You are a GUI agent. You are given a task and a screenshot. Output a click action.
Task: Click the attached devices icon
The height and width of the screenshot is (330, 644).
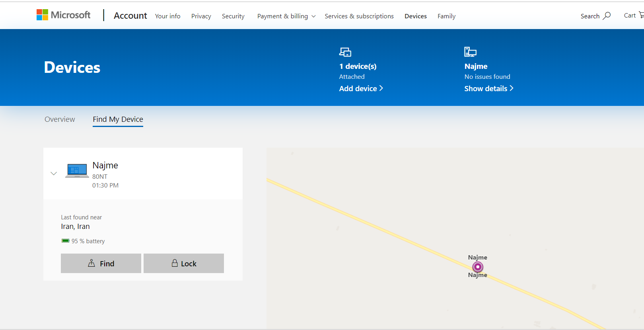345,52
